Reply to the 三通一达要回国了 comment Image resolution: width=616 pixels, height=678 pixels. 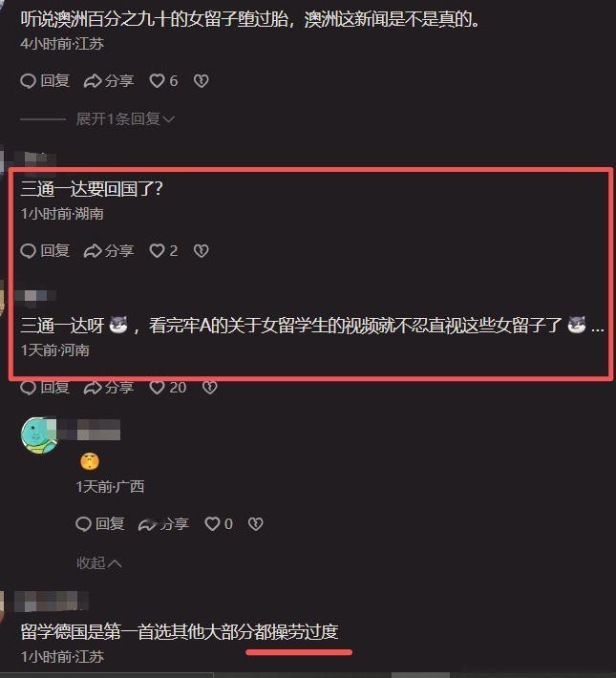point(45,251)
